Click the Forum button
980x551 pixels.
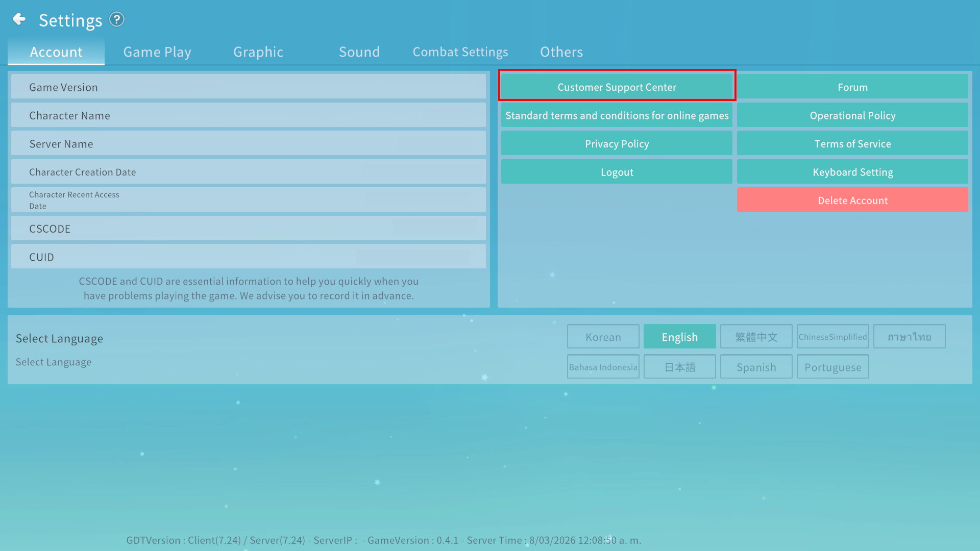pyautogui.click(x=852, y=87)
